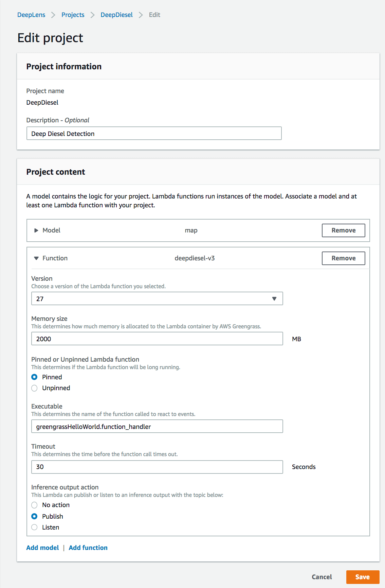Expand the Model section triangle
385x588 pixels.
tap(36, 230)
